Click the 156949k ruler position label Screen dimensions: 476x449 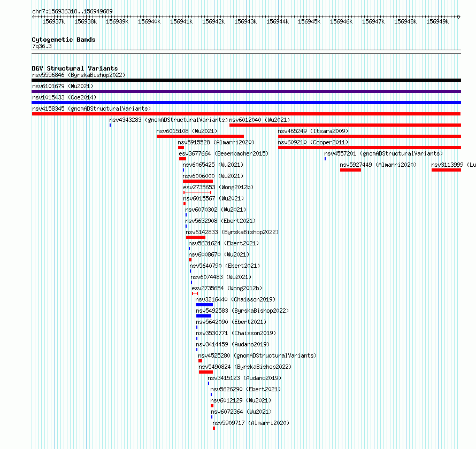click(437, 21)
